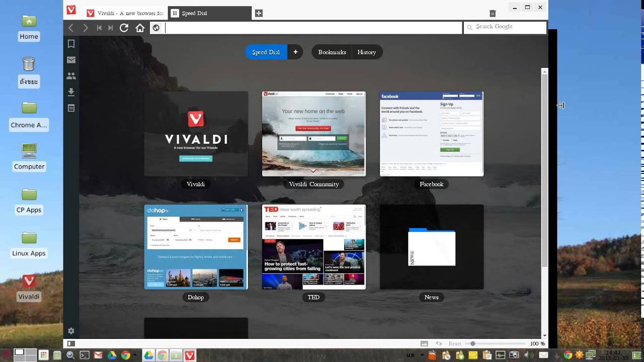Image resolution: width=644 pixels, height=362 pixels.
Task: Switch to the first workspace in the pager
Action: click(x=19, y=352)
